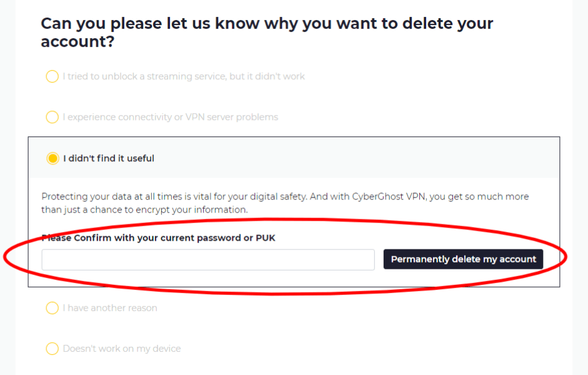Choose the "Doesn't work on my device" radio
The height and width of the screenshot is (375, 588).
pos(52,348)
